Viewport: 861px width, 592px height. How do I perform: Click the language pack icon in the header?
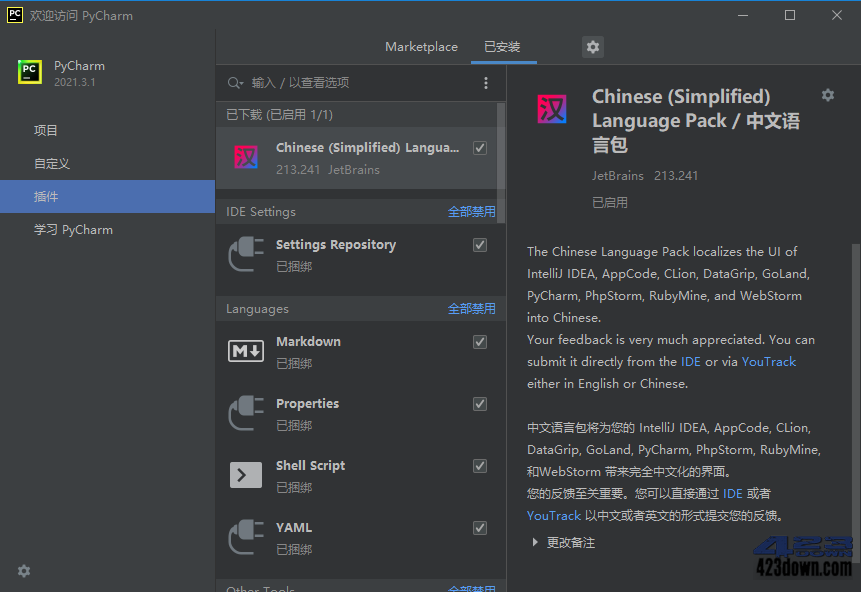(x=553, y=109)
